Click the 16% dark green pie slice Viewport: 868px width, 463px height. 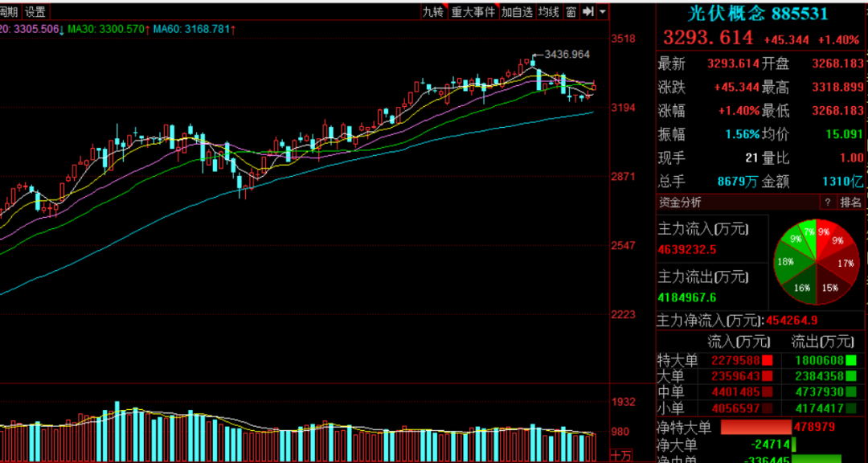tap(800, 286)
